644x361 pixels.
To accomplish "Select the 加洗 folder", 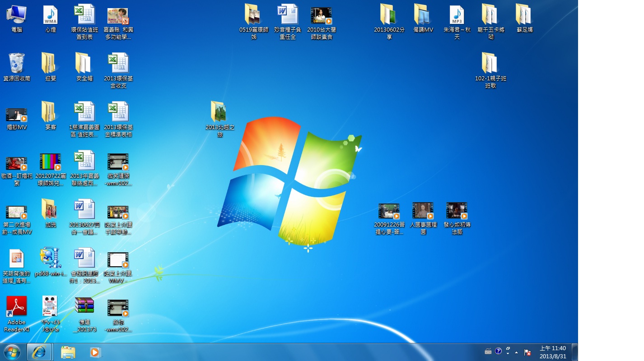I will [51, 214].
